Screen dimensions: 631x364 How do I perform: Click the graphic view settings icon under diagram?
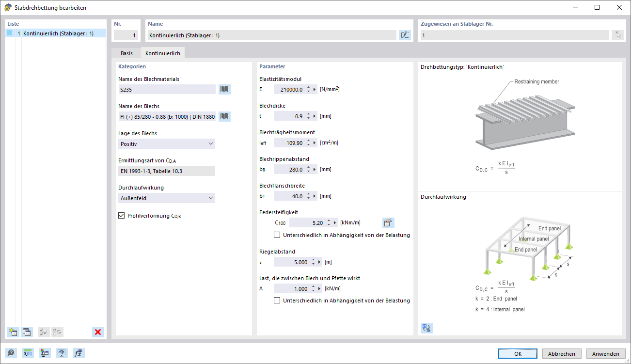point(426,328)
